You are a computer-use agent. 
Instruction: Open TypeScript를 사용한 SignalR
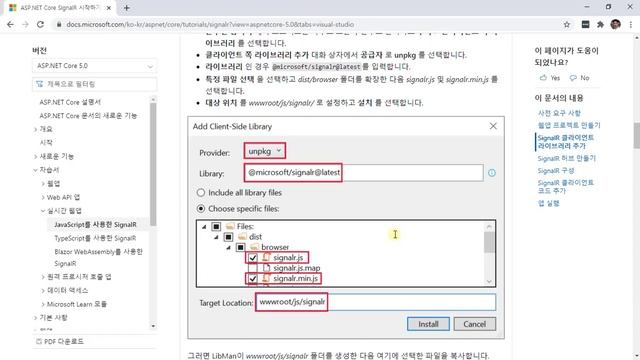95,238
